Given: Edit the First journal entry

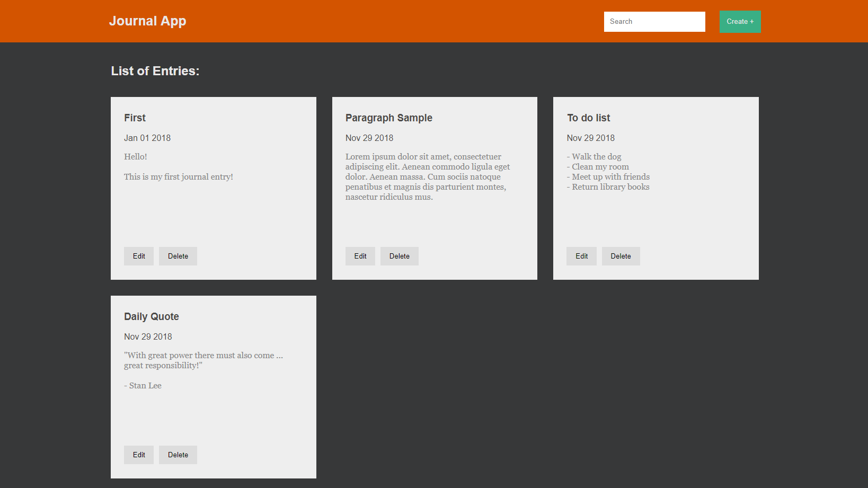Looking at the screenshot, I should pos(139,256).
